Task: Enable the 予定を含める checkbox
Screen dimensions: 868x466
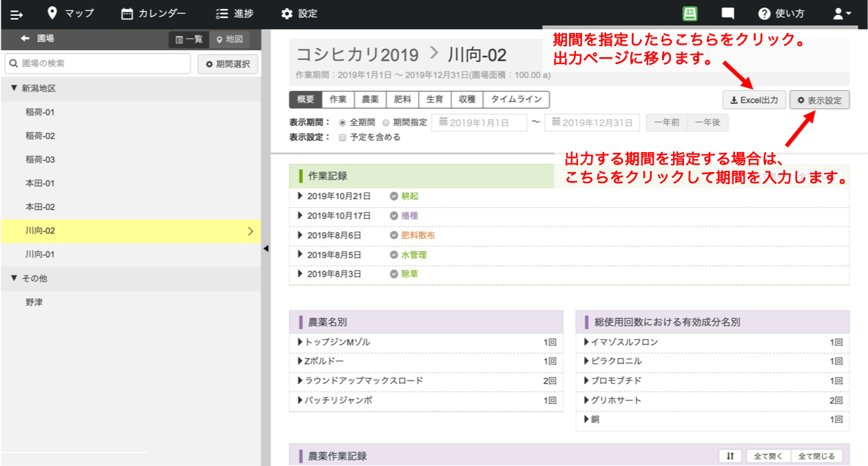Action: point(342,137)
